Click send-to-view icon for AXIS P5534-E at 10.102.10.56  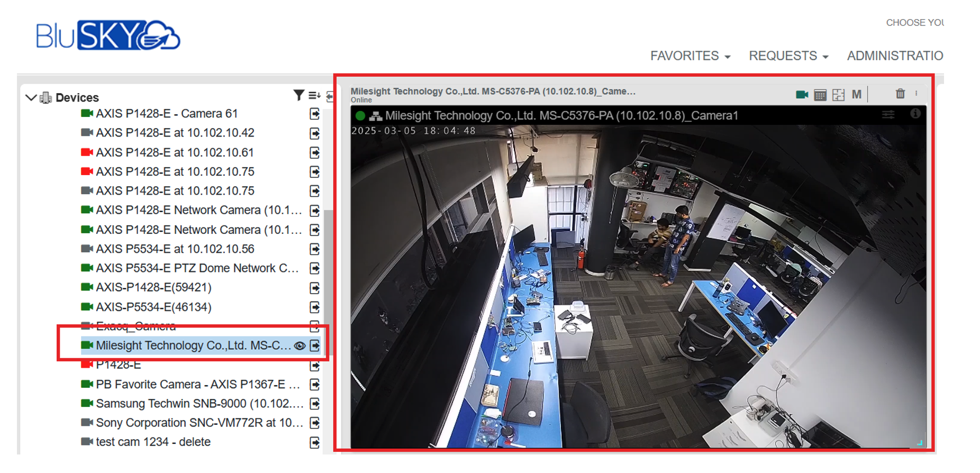(315, 249)
